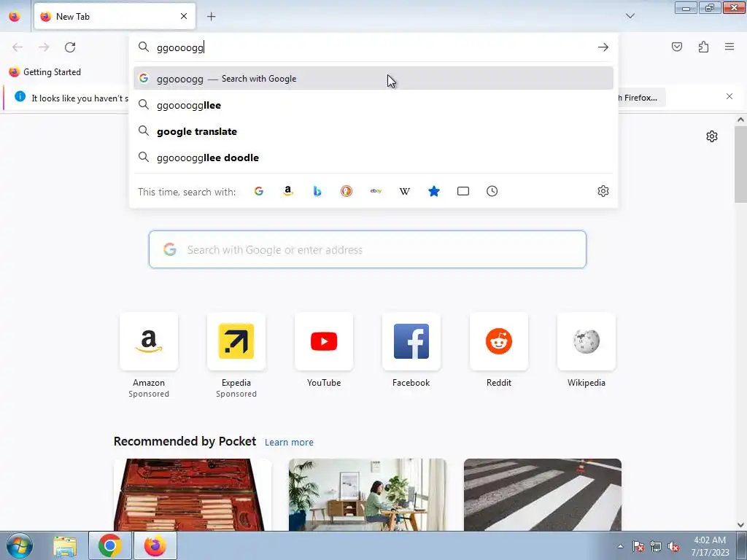The width and height of the screenshot is (747, 560).
Task: Open Save to Pocket
Action: click(x=677, y=47)
